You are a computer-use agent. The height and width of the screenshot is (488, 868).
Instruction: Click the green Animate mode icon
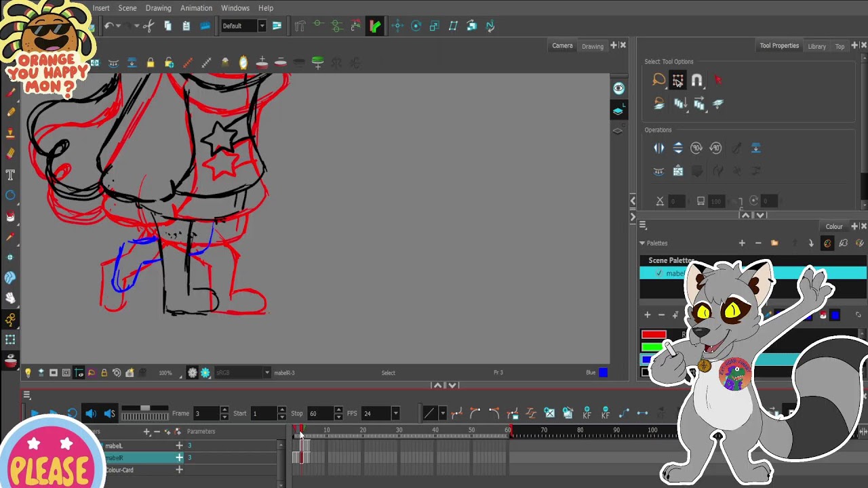374,26
